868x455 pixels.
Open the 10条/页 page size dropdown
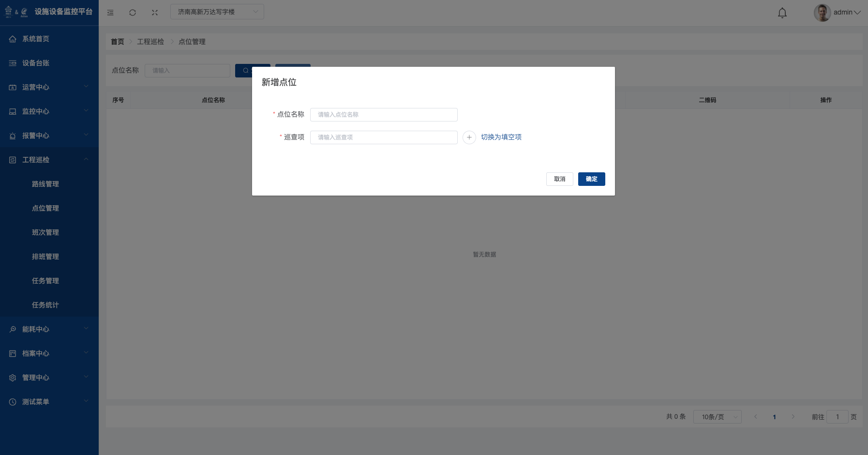pos(717,417)
